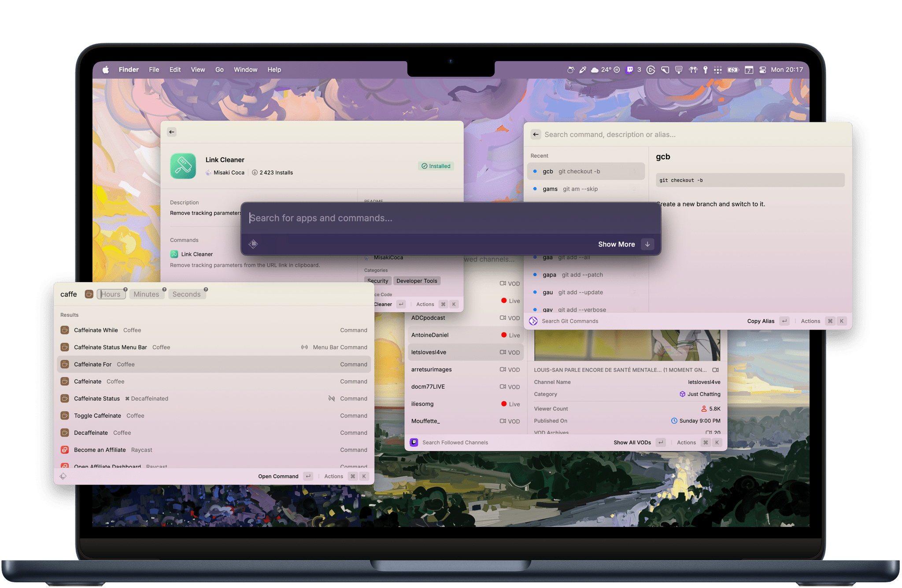Click the Installed badge for Link Cleaner
This screenshot has height=588, width=902.
coord(436,166)
